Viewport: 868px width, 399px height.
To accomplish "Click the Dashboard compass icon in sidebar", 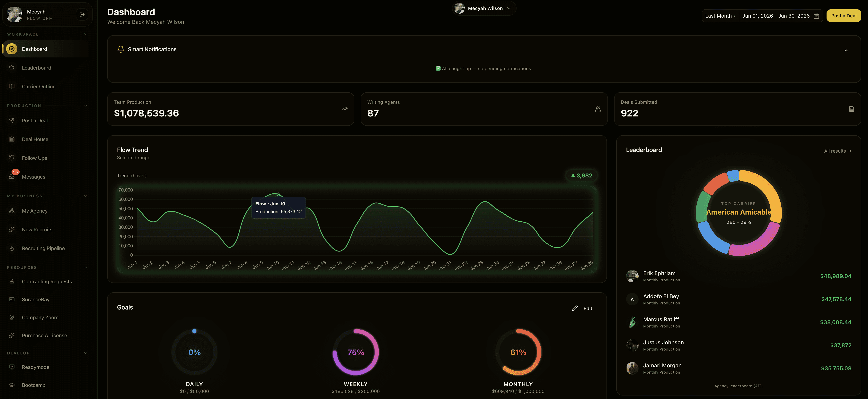I will [x=12, y=49].
